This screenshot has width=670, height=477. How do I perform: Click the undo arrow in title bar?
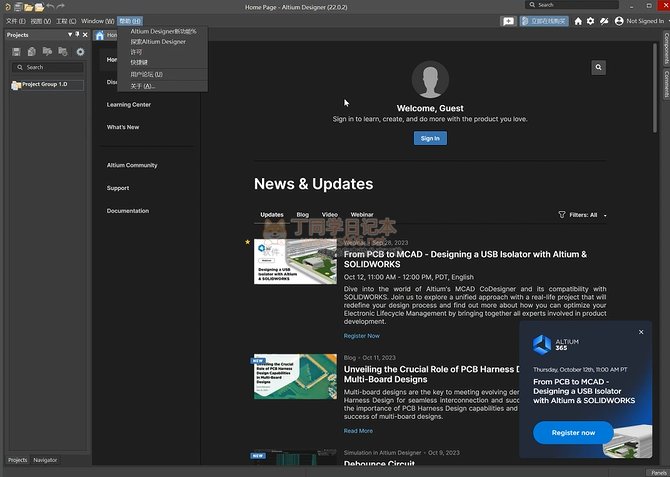pos(50,6)
